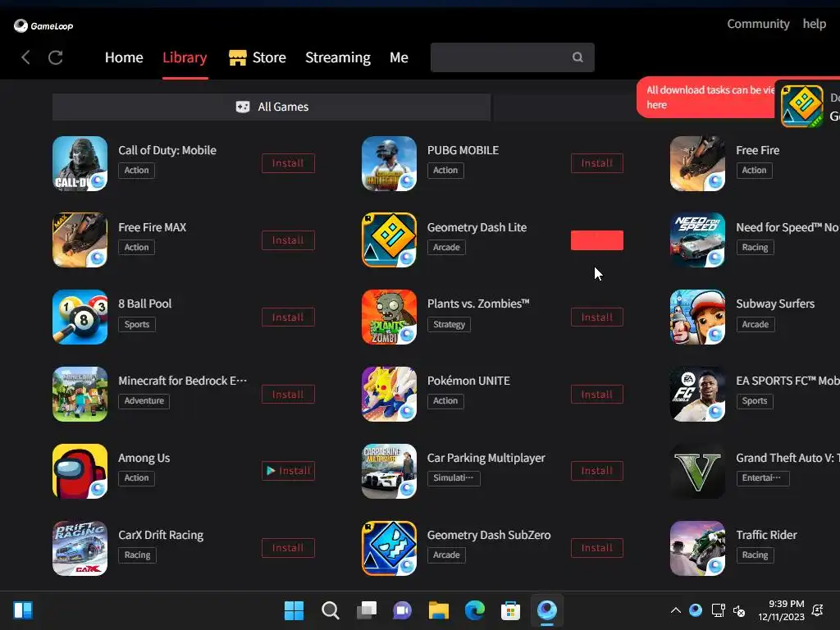Open the Among Us game icon
The width and height of the screenshot is (840, 630).
tap(80, 471)
